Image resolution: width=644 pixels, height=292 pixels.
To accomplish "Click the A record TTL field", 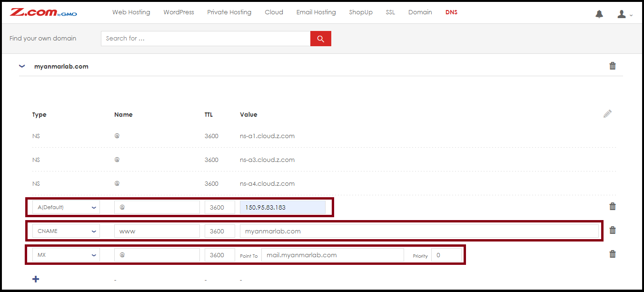I will point(220,207).
